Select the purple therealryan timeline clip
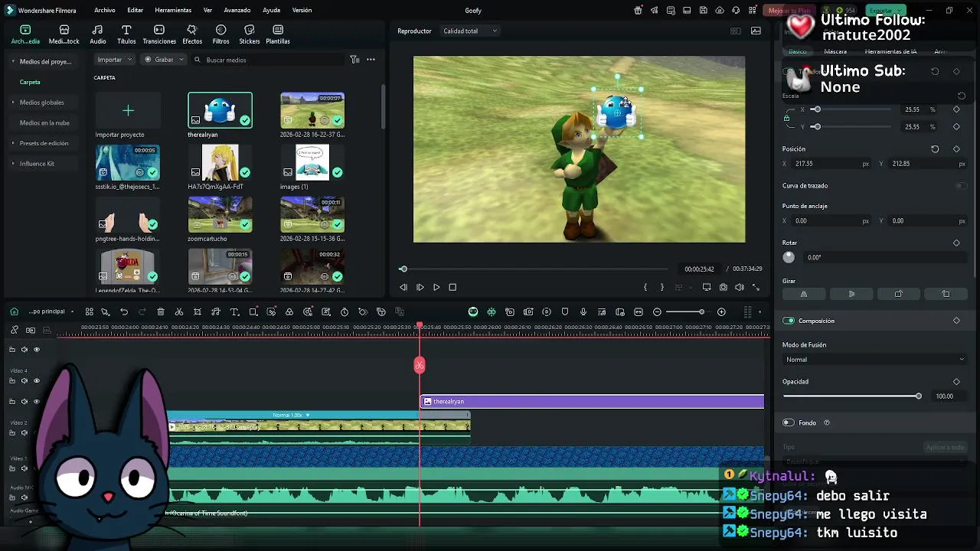This screenshot has width=980, height=551. pos(592,402)
